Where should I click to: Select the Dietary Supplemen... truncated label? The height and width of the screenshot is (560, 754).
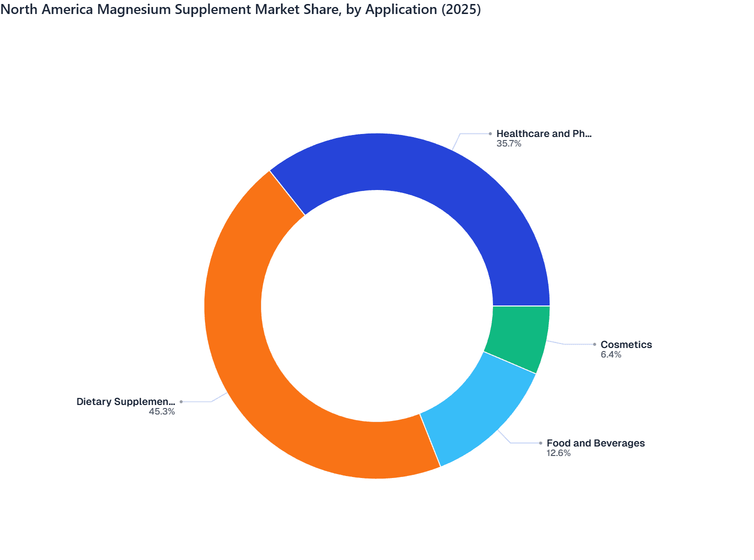(x=125, y=401)
